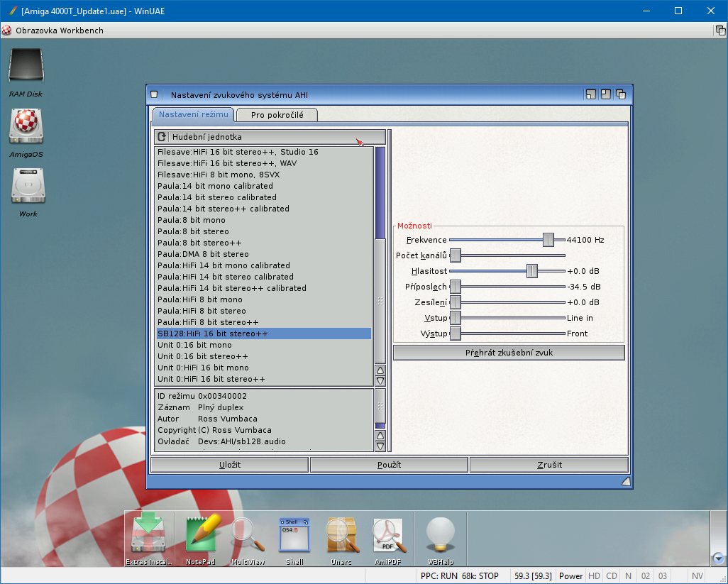Click the mode list scroll down arrow
Screen dimensions: 728x584
380,381
